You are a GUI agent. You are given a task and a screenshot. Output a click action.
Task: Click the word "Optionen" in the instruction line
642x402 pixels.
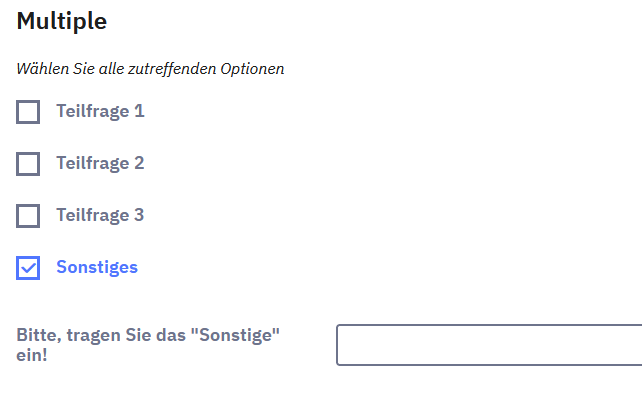click(254, 69)
